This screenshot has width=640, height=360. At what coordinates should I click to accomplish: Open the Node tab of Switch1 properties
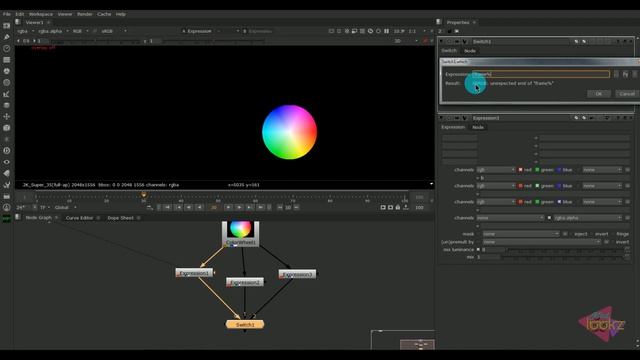[470, 51]
